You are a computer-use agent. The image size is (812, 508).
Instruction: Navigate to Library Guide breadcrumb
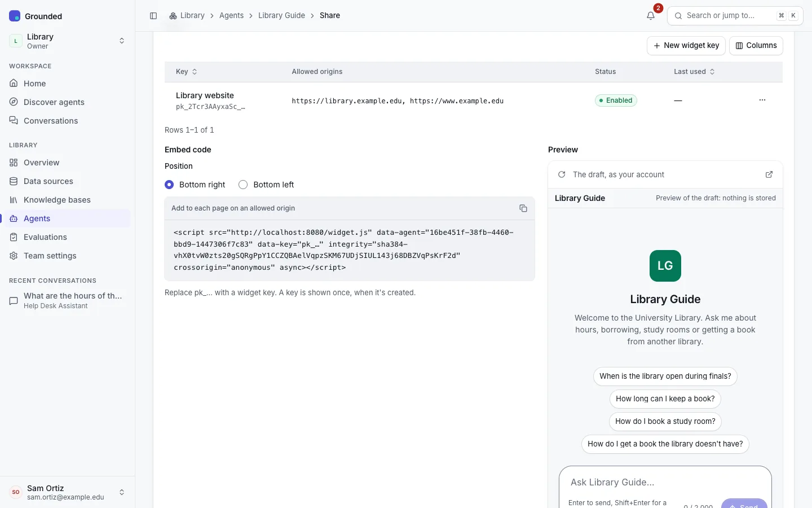pyautogui.click(x=281, y=16)
